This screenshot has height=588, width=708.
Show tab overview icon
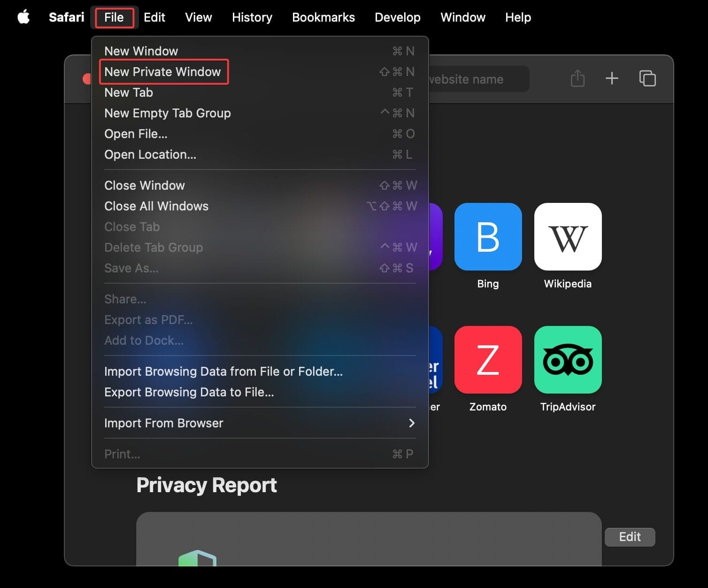coord(647,78)
